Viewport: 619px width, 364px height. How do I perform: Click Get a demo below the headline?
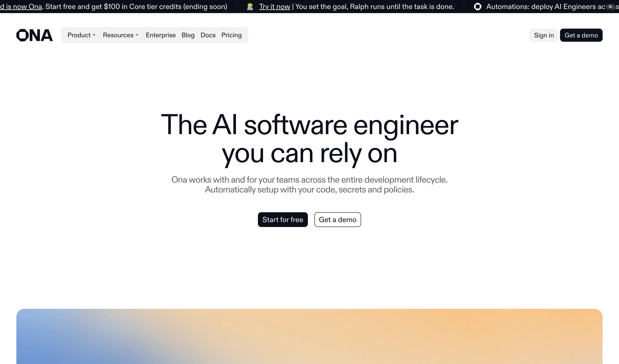click(338, 220)
